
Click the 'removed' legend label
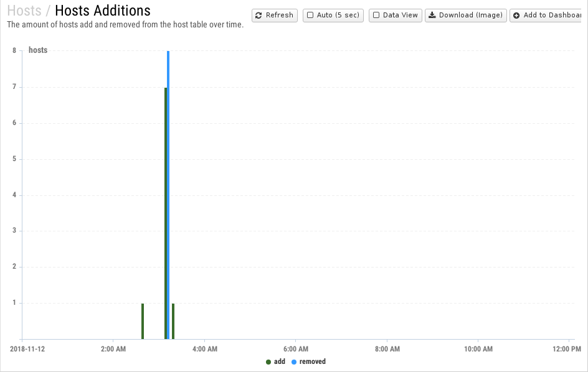click(x=313, y=361)
